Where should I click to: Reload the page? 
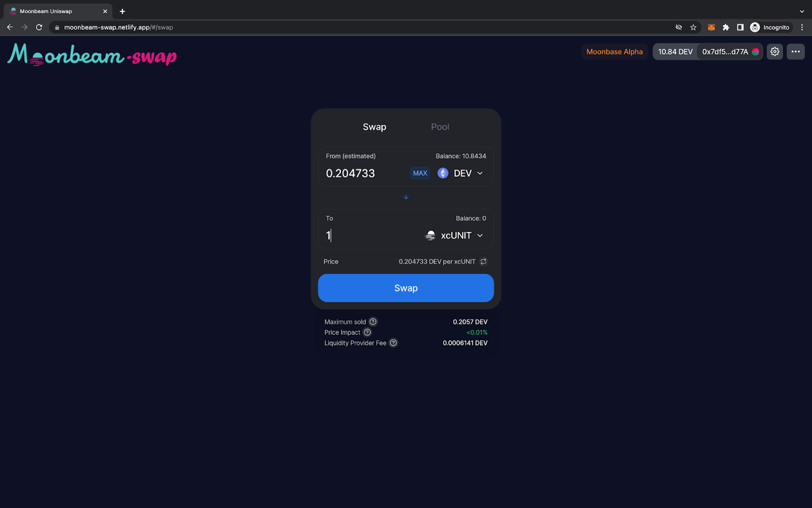pyautogui.click(x=39, y=27)
